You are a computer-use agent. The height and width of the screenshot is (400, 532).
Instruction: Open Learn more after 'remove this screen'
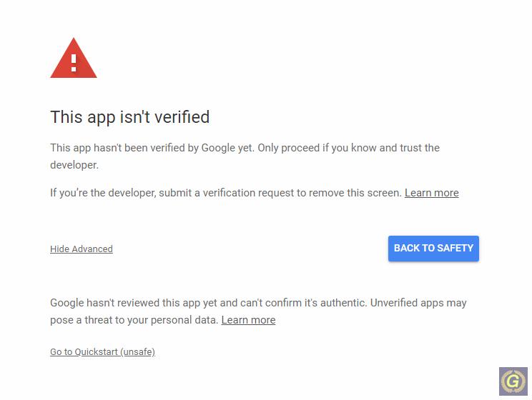point(432,193)
